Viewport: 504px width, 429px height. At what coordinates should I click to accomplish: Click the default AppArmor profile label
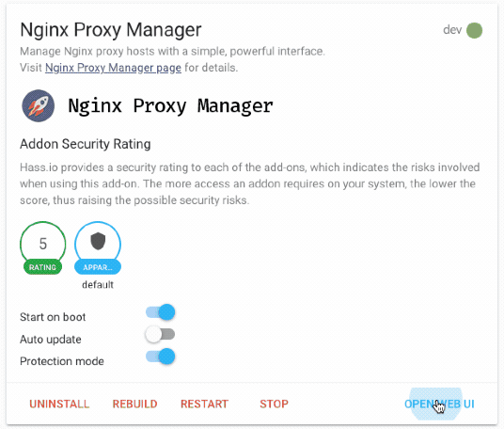pyautogui.click(x=98, y=285)
